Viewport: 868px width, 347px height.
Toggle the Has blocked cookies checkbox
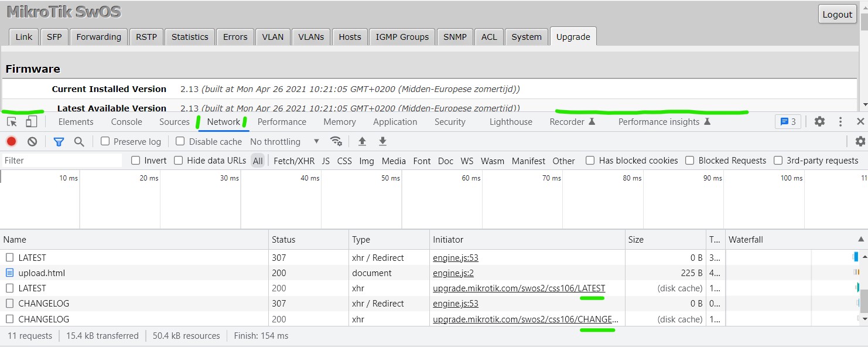point(590,161)
